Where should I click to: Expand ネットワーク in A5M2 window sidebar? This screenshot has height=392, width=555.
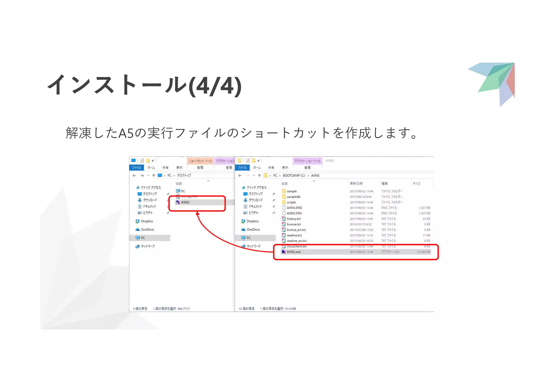point(251,246)
